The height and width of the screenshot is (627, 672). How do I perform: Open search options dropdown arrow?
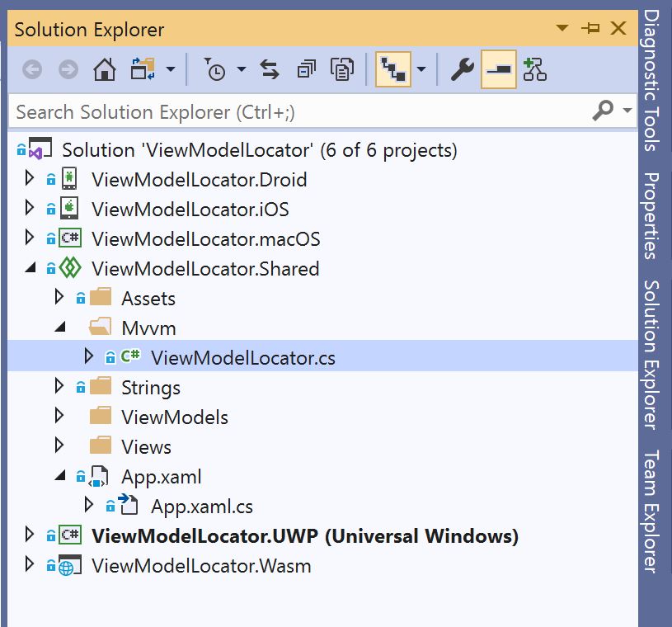(x=627, y=111)
